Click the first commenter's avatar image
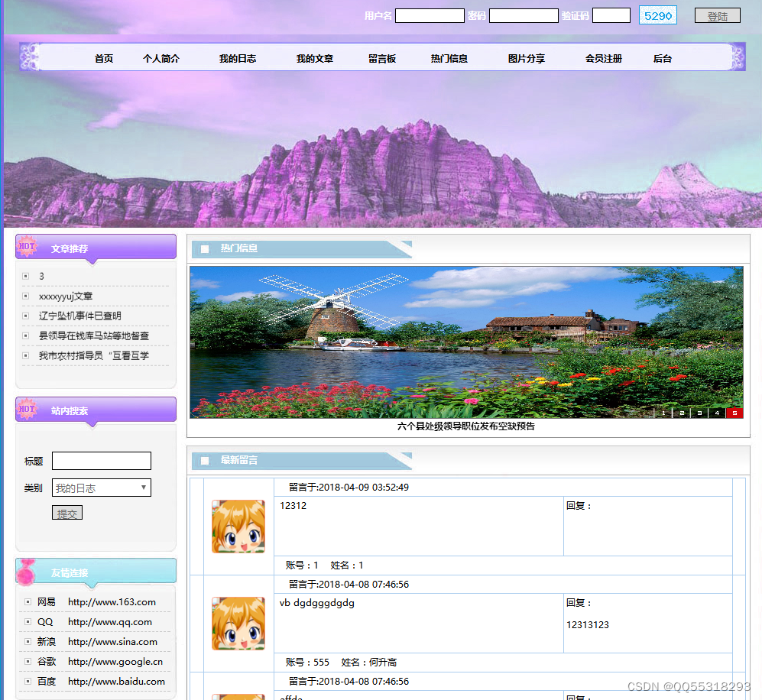The width and height of the screenshot is (762, 700). (238, 527)
